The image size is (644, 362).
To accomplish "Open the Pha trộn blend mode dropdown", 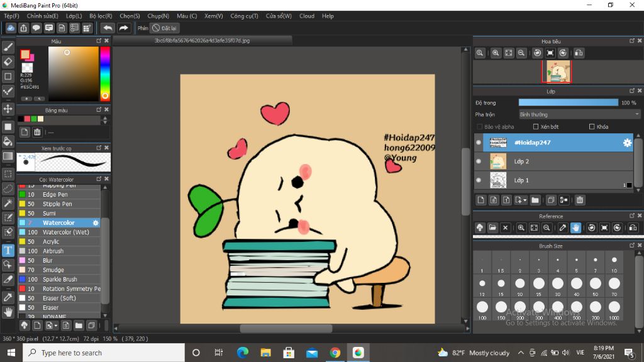I will pyautogui.click(x=579, y=114).
